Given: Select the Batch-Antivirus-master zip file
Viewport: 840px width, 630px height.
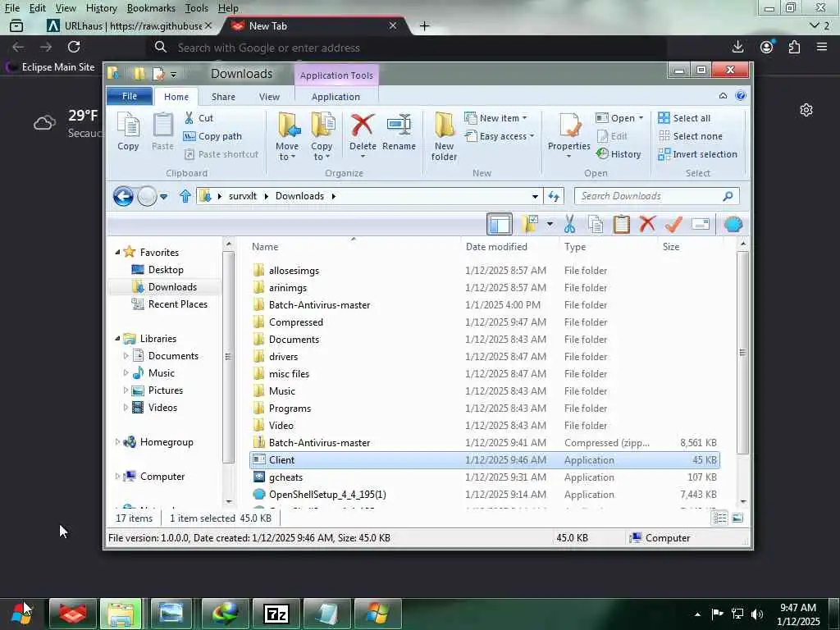Looking at the screenshot, I should 319,442.
